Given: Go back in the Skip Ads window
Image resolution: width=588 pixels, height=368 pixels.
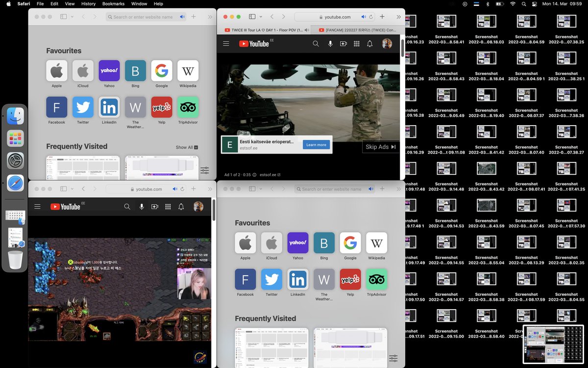Looking at the screenshot, I should [272, 17].
